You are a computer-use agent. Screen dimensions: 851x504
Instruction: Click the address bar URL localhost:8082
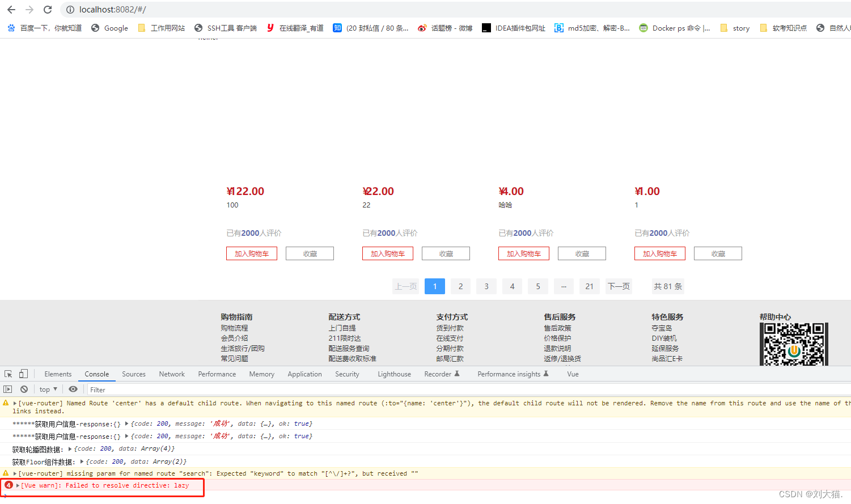pyautogui.click(x=112, y=10)
